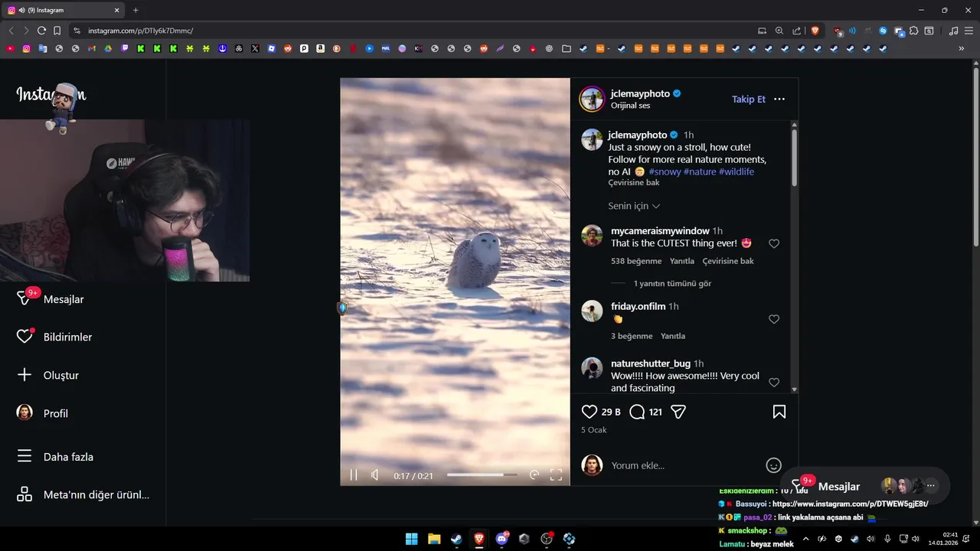Click Çevirisine bak under the caption
980x551 pixels.
pyautogui.click(x=634, y=183)
